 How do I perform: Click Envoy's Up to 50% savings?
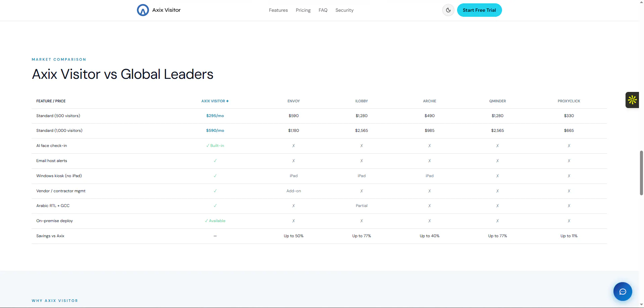(293, 236)
